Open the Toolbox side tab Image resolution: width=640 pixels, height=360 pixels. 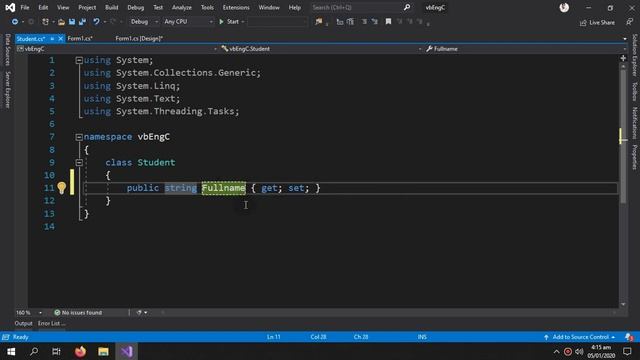coord(634,91)
